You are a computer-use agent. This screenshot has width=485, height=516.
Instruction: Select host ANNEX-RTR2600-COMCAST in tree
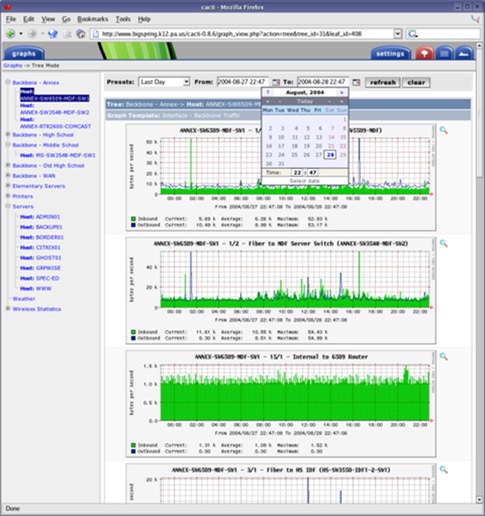[55, 126]
